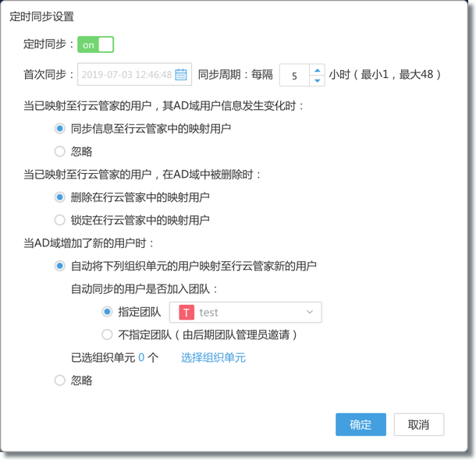The width and height of the screenshot is (476, 460).
Task: Choose 不指定团队 radio option
Action: pos(108,334)
